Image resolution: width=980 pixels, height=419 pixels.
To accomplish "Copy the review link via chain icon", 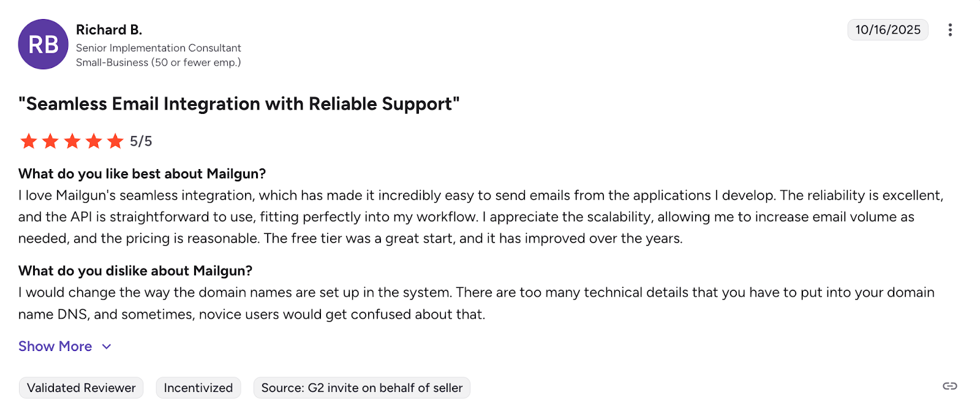I will (x=949, y=386).
